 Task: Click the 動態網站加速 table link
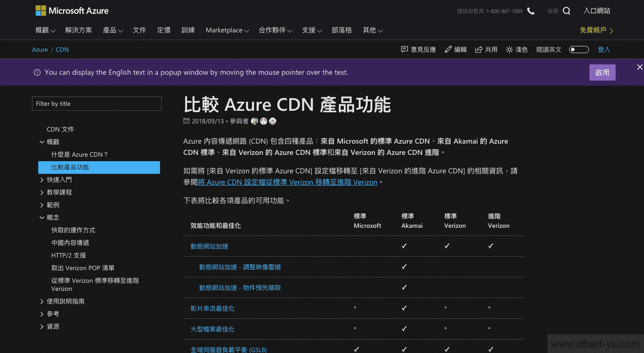210,246
